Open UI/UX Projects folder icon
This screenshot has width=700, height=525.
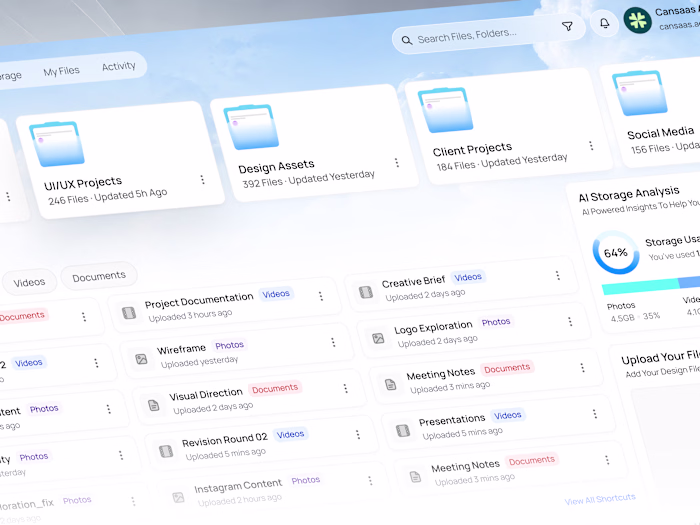point(57,144)
